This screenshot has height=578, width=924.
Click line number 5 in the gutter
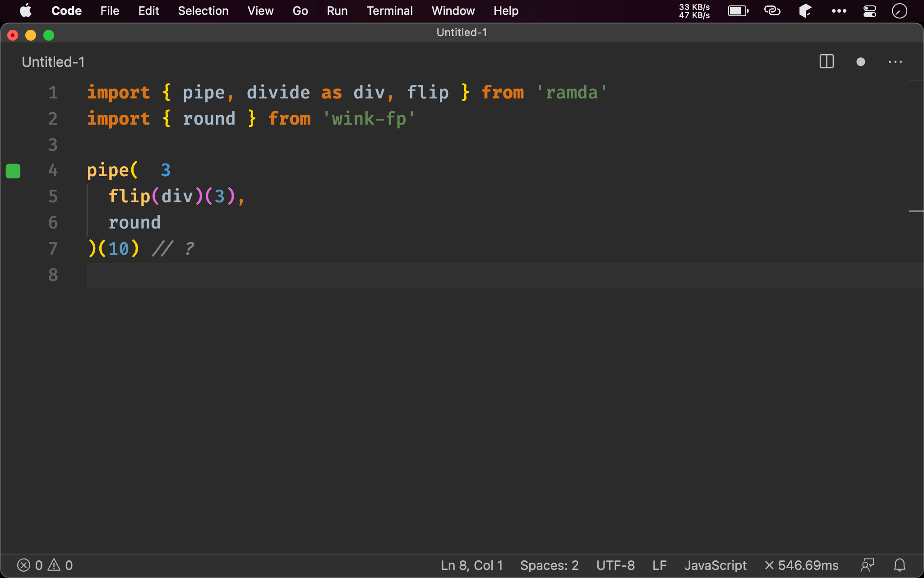(53, 196)
